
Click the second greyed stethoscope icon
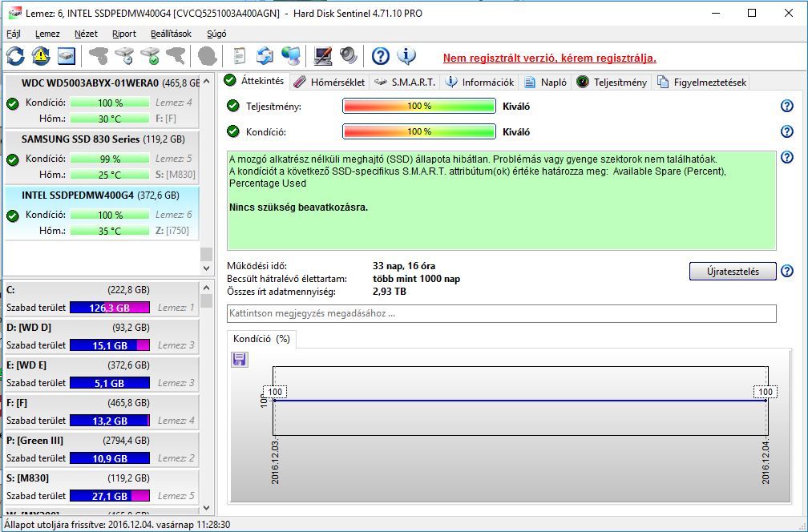pos(176,55)
